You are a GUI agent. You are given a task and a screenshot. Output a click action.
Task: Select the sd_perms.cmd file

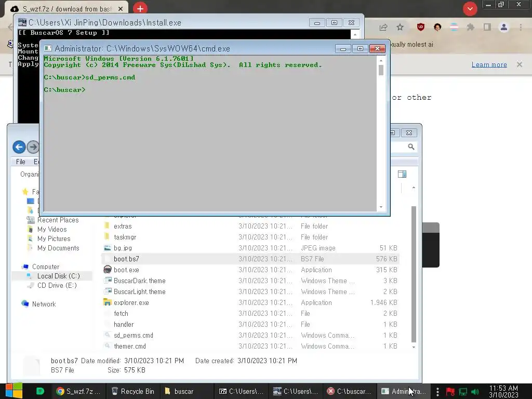click(134, 335)
